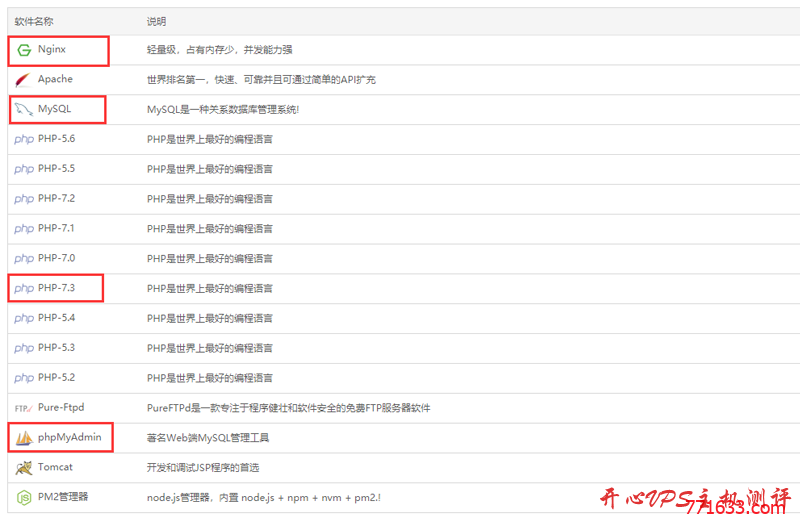This screenshot has height=526, width=800.
Task: Click the php icon beside PHP-7.1
Action: pyautogui.click(x=24, y=229)
